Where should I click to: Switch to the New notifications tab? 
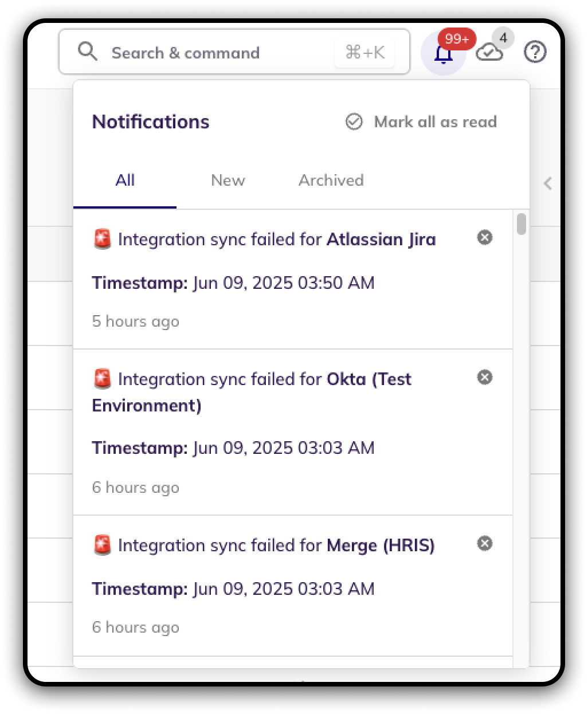point(228,181)
